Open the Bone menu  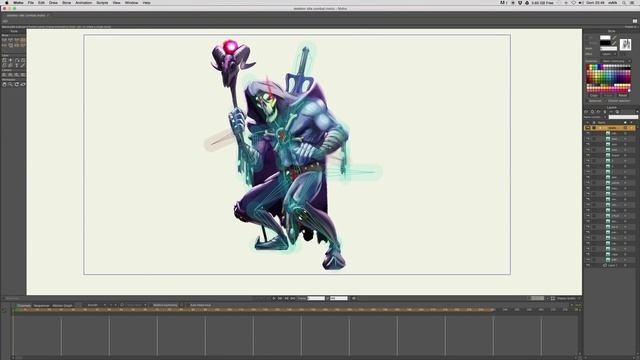tap(67, 3)
